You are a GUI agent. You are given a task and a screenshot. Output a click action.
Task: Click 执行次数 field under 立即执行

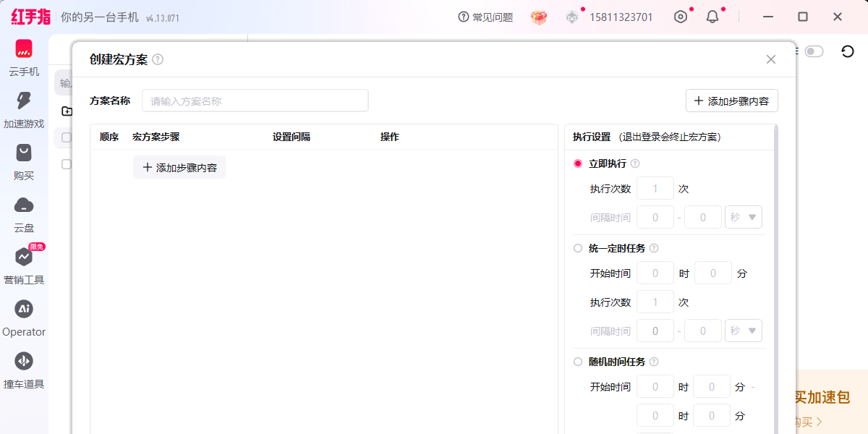pyautogui.click(x=655, y=189)
